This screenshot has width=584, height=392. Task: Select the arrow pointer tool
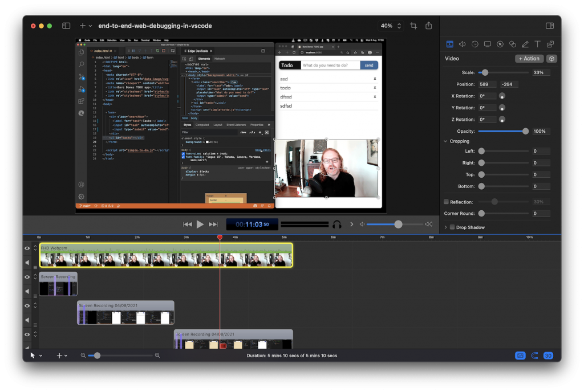point(33,356)
